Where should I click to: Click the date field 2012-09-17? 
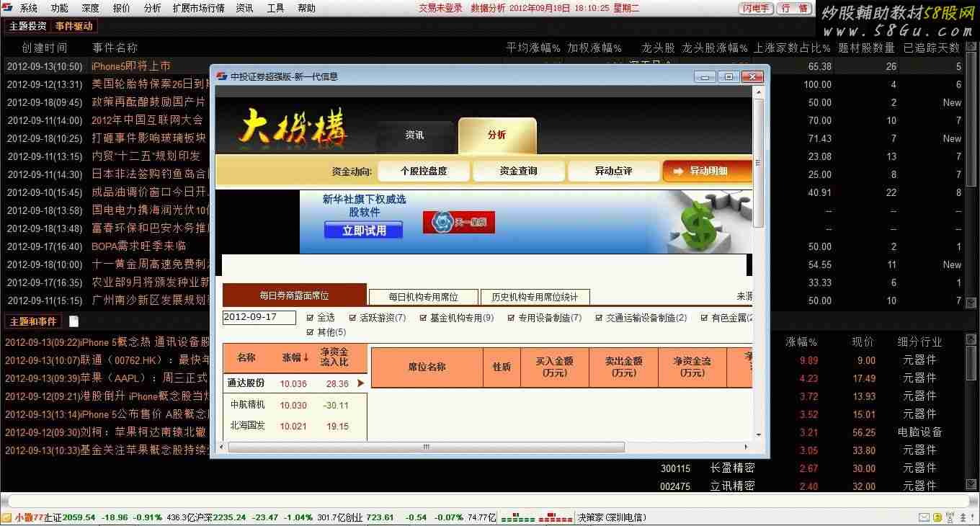coord(259,318)
